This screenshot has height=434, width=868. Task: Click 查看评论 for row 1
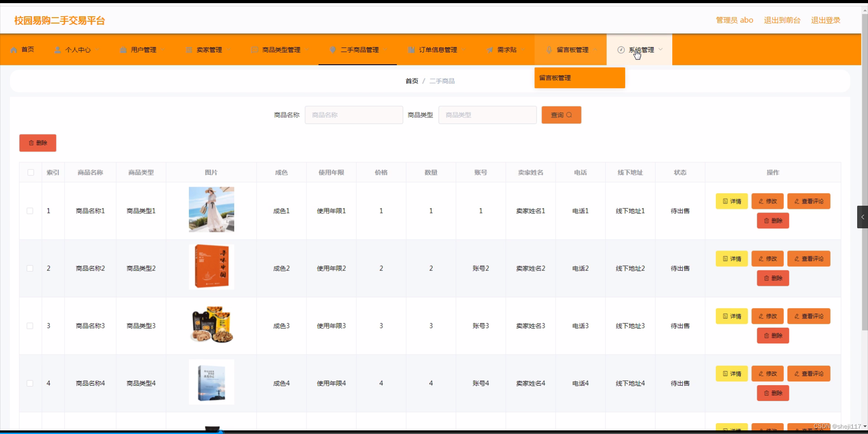click(809, 201)
